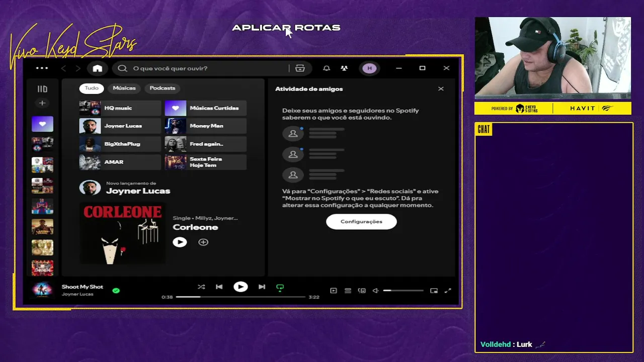Open the HQ music playlist card
Viewport: 644px width, 362px height.
point(120,108)
